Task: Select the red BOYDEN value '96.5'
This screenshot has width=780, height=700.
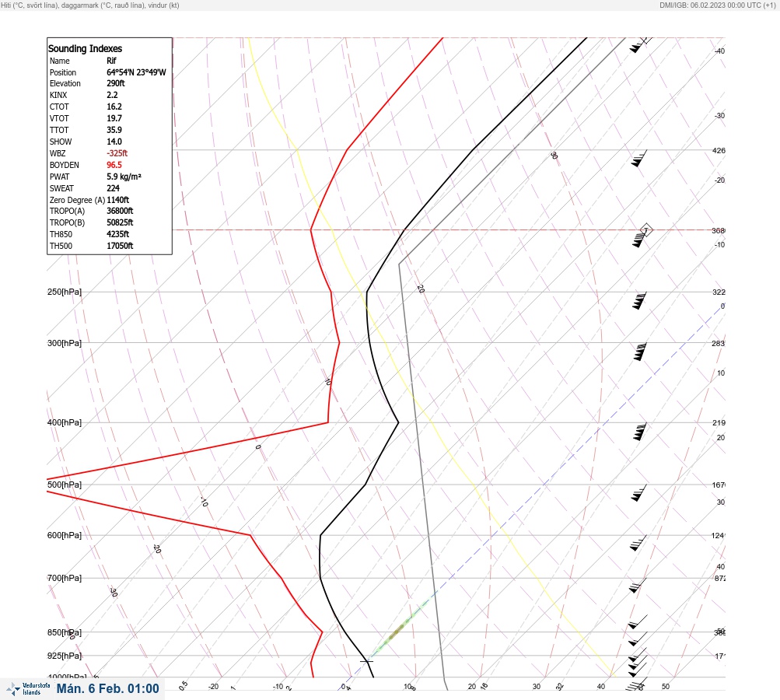Action: 114,165
